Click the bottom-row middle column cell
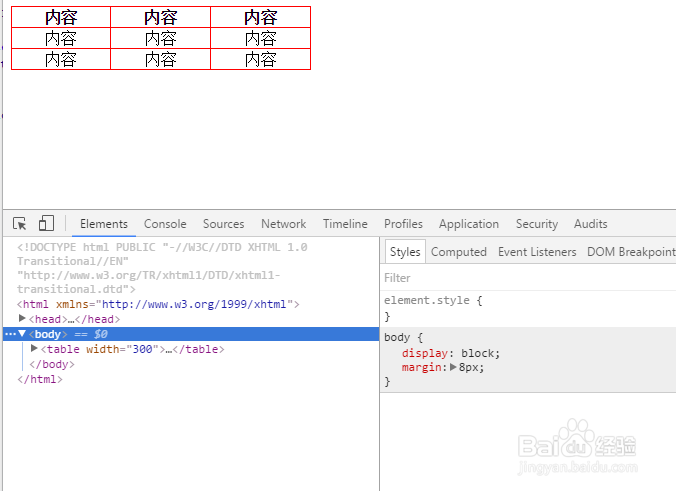 (160, 59)
